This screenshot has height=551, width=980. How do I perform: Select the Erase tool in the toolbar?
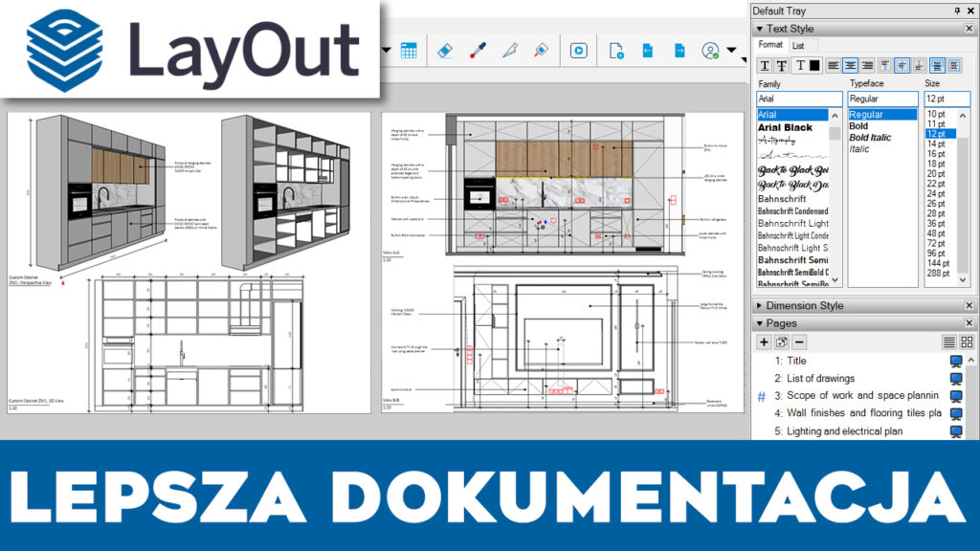pyautogui.click(x=443, y=51)
